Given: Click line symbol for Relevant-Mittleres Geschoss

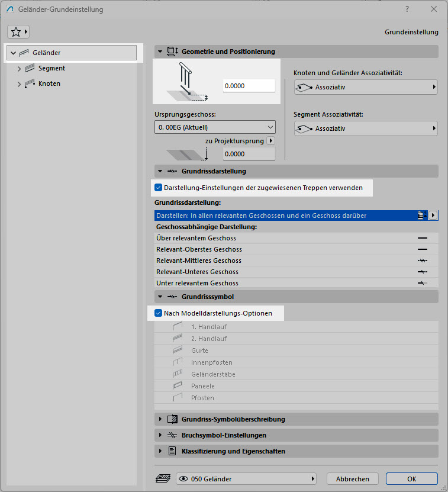Looking at the screenshot, I should point(422,261).
